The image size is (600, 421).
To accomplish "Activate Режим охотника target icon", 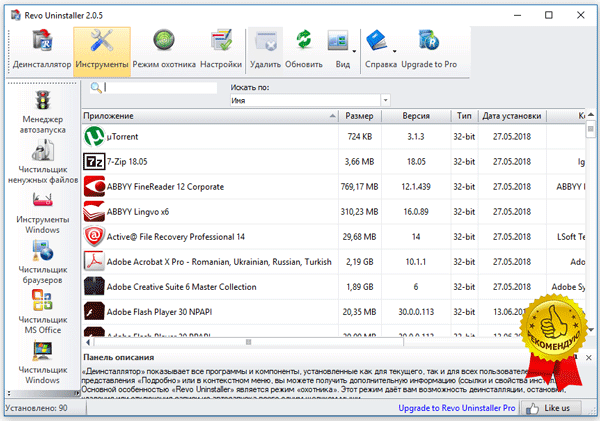I will pyautogui.click(x=164, y=40).
